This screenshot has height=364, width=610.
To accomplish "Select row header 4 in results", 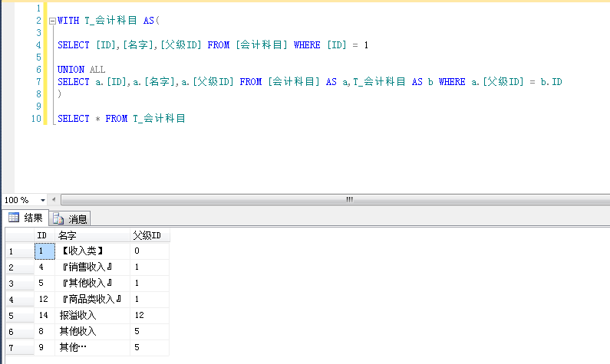I will [x=20, y=300].
